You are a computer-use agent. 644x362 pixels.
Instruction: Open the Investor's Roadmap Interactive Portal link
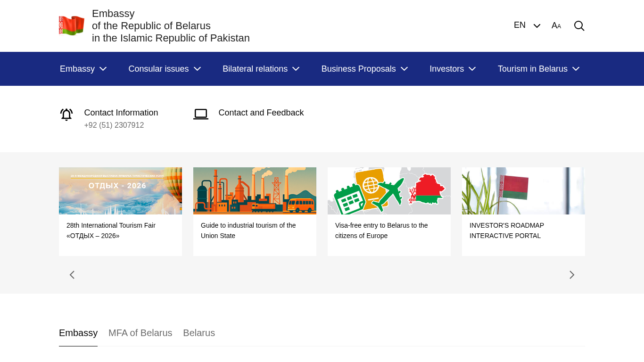(x=506, y=230)
